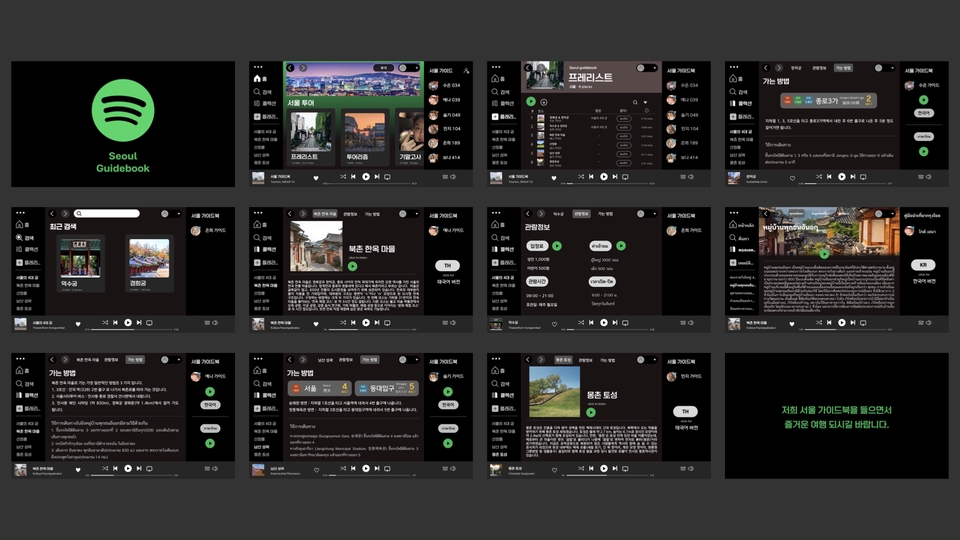Click green play button under 프레리스트 header
960x540 pixels.
click(531, 102)
